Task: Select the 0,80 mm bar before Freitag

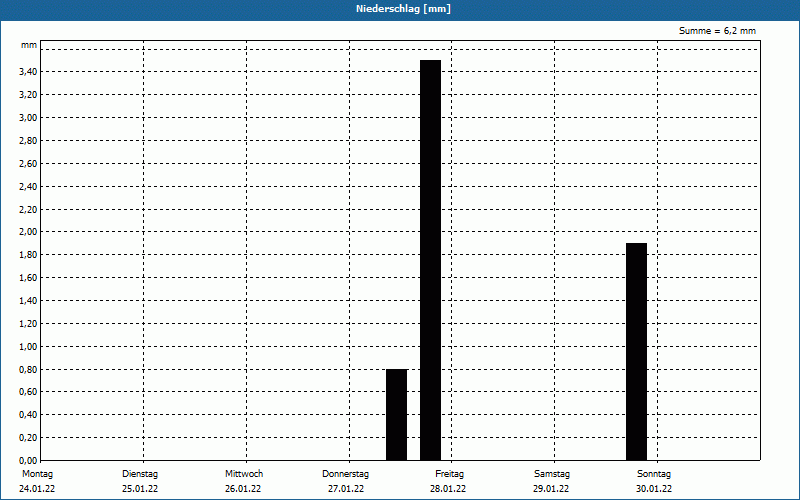Action: click(396, 415)
